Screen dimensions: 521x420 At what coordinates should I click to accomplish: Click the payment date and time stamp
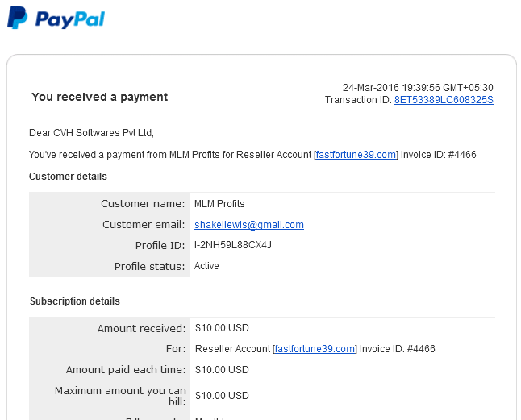(x=418, y=88)
